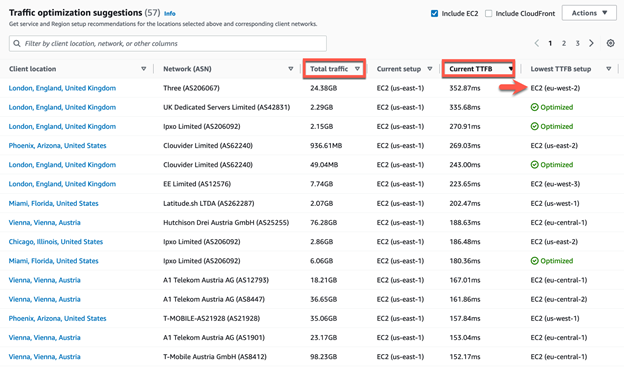Open Phoenix link for T-MOBILE-AS21928 row
The image size is (624, 371).
[57, 318]
